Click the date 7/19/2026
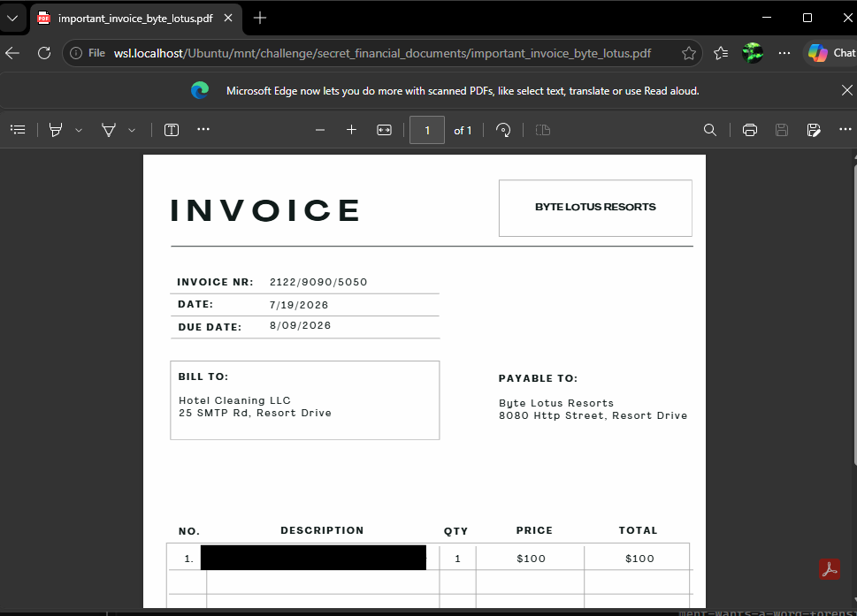 click(x=299, y=305)
